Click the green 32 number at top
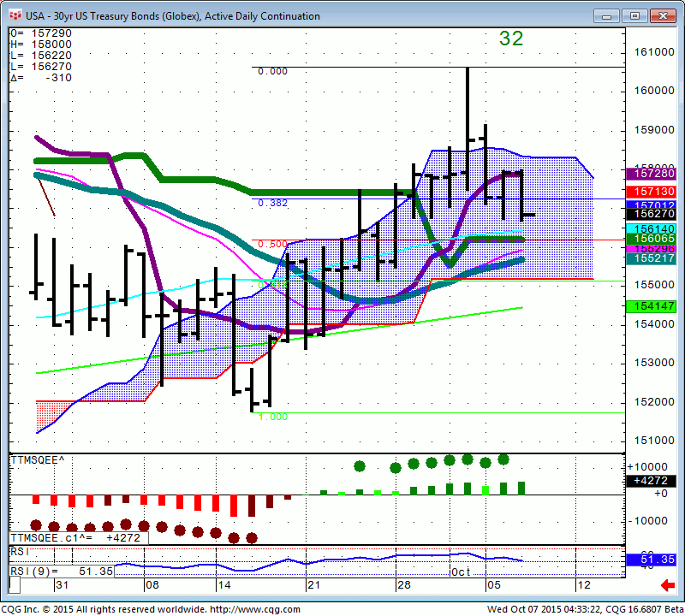 point(510,38)
